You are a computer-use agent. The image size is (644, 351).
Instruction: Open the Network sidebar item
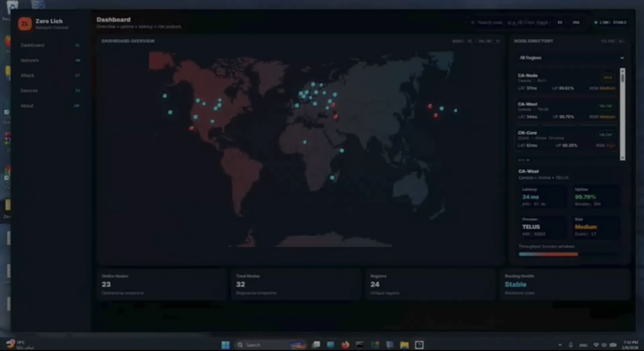pos(50,61)
